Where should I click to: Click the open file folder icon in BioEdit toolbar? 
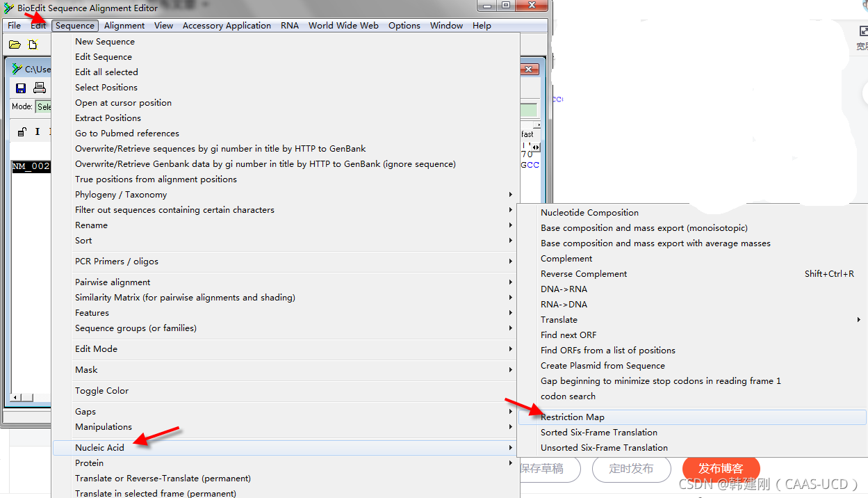[15, 45]
